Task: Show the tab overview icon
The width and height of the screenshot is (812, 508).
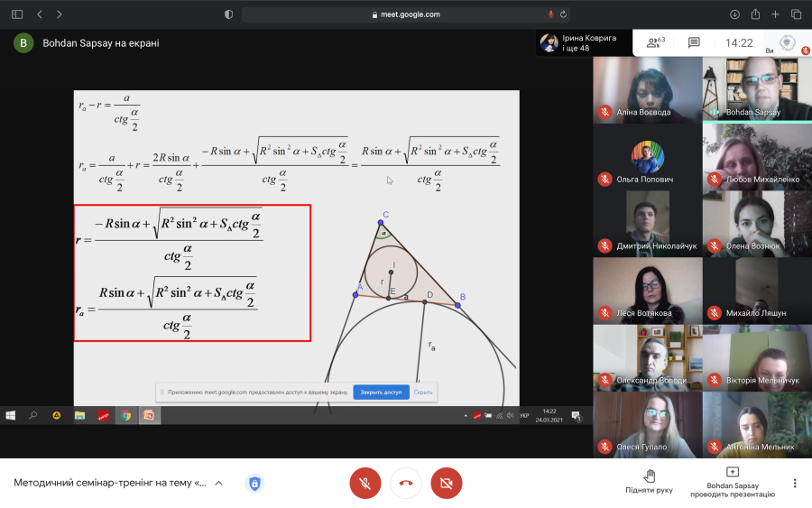Action: pos(796,14)
